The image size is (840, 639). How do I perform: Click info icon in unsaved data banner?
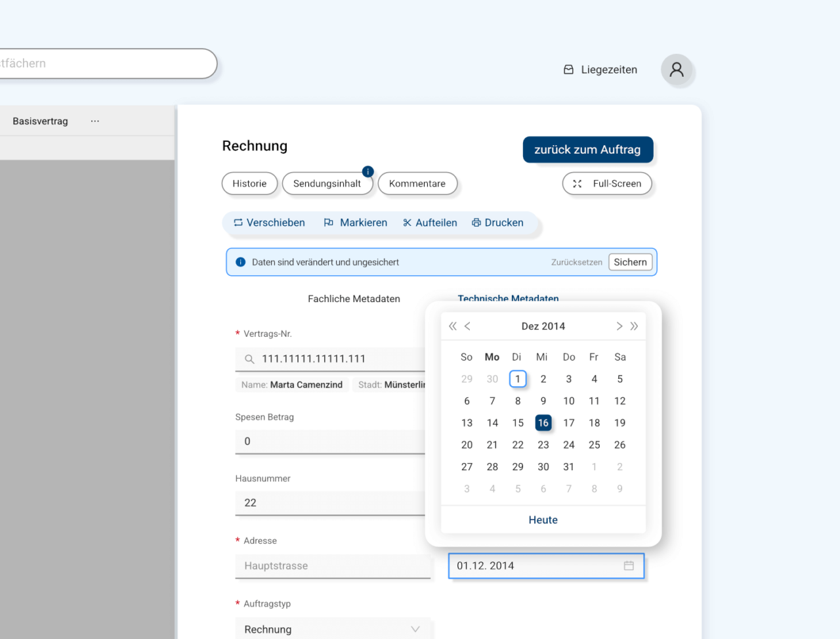240,262
